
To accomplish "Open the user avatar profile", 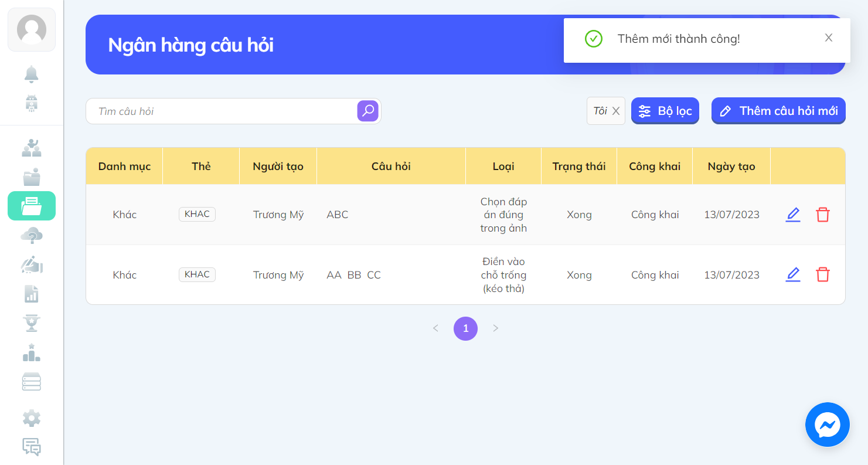I will (32, 29).
